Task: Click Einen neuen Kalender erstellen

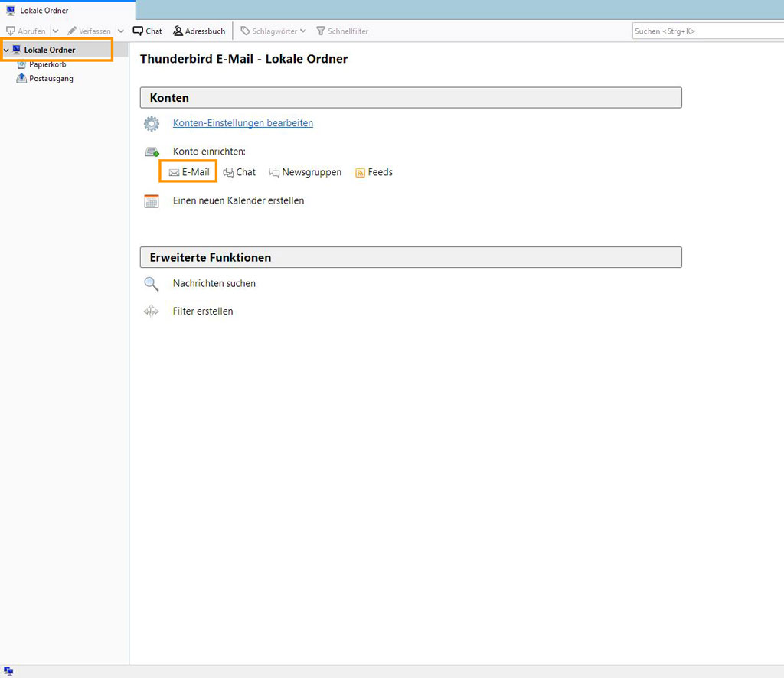Action: 239,200
